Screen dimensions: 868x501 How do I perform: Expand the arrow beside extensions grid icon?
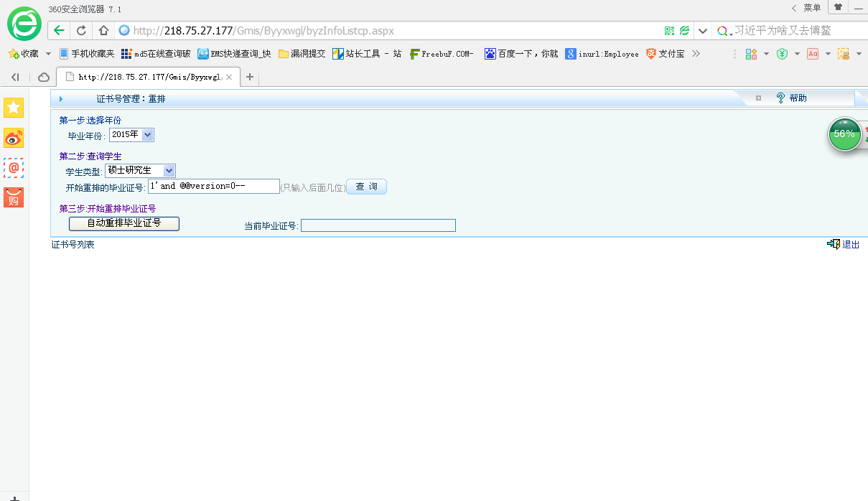point(766,54)
